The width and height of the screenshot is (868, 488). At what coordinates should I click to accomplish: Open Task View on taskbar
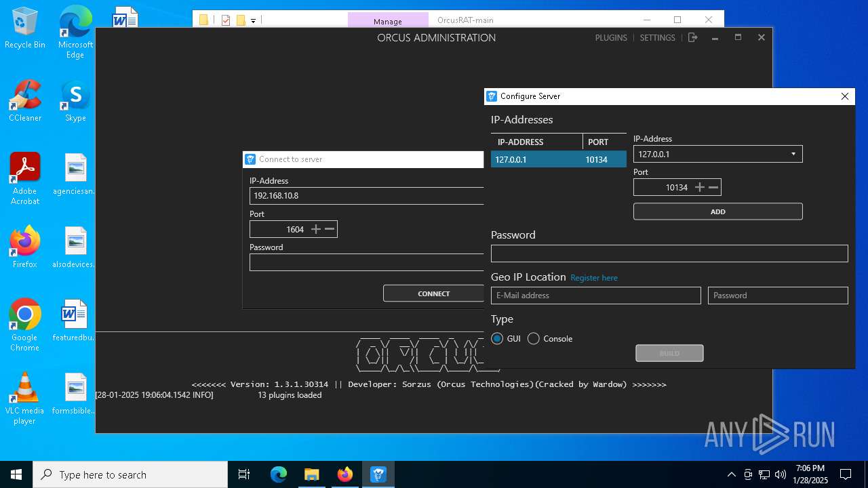point(244,474)
